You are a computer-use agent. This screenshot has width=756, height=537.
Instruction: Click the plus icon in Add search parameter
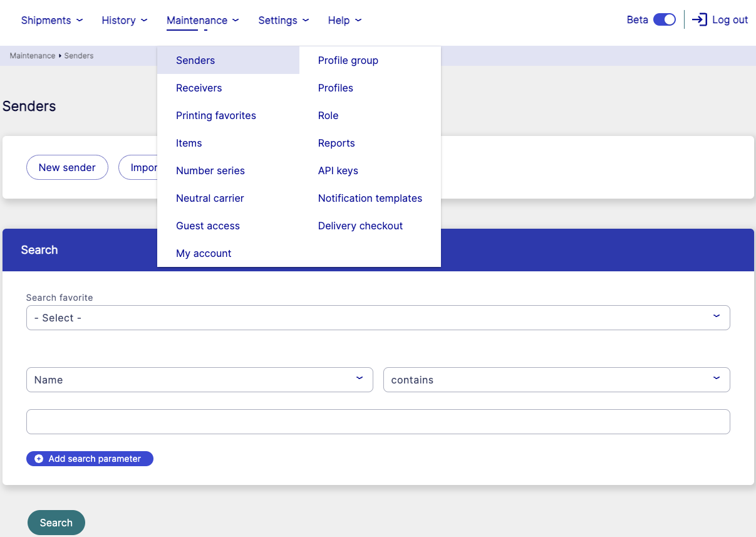pyautogui.click(x=39, y=459)
